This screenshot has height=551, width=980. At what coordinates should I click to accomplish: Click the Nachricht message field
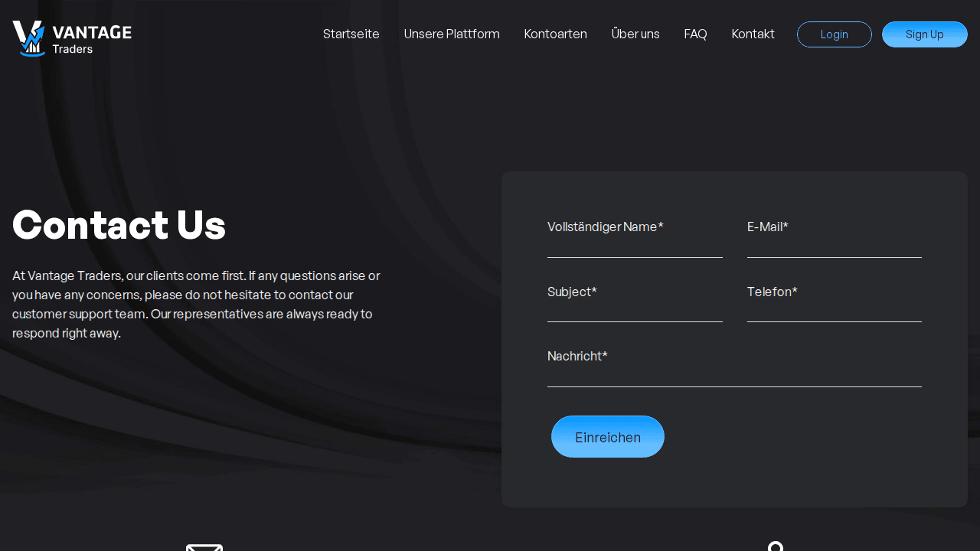734,375
